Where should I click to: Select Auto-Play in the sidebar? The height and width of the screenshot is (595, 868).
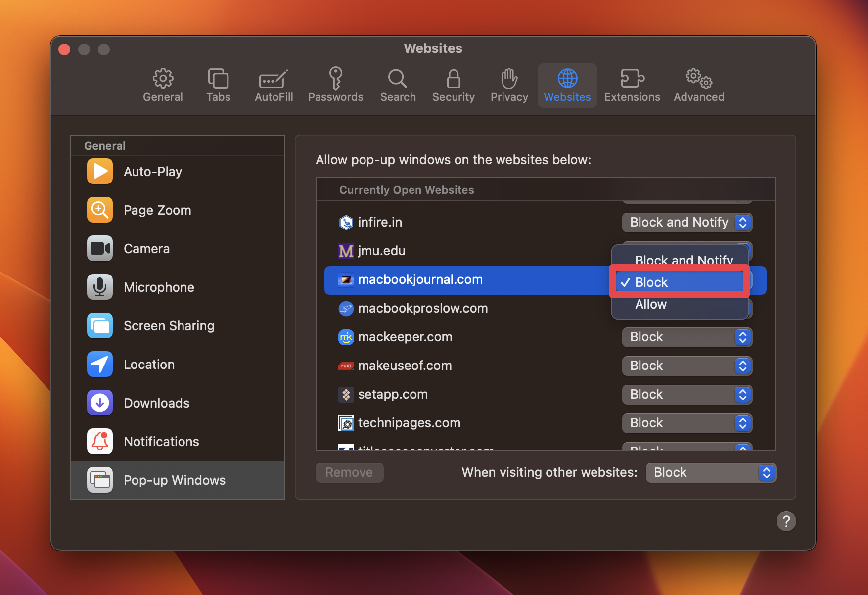(153, 172)
